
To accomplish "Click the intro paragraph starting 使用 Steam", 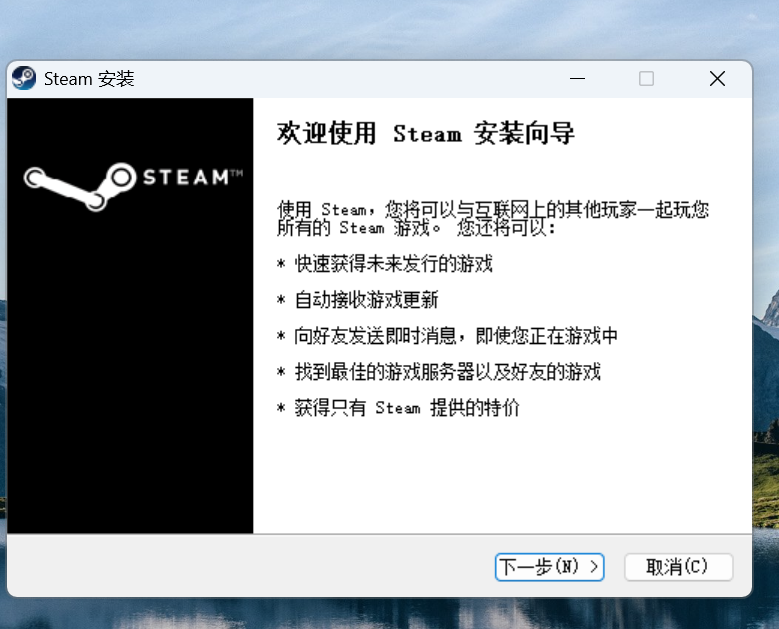I will click(493, 219).
